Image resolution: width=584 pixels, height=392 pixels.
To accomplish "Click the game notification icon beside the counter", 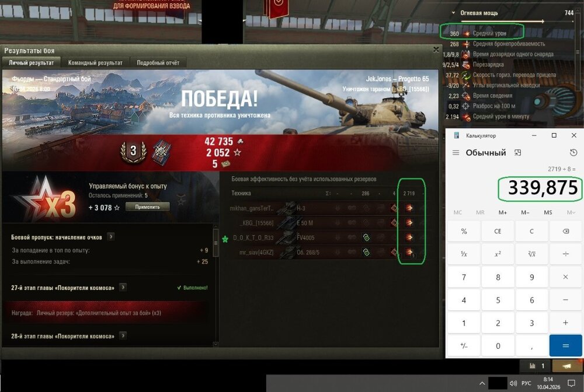I will [567, 366].
